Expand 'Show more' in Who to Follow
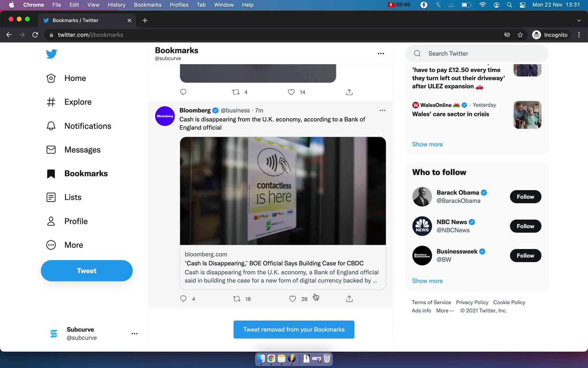 pos(427,281)
